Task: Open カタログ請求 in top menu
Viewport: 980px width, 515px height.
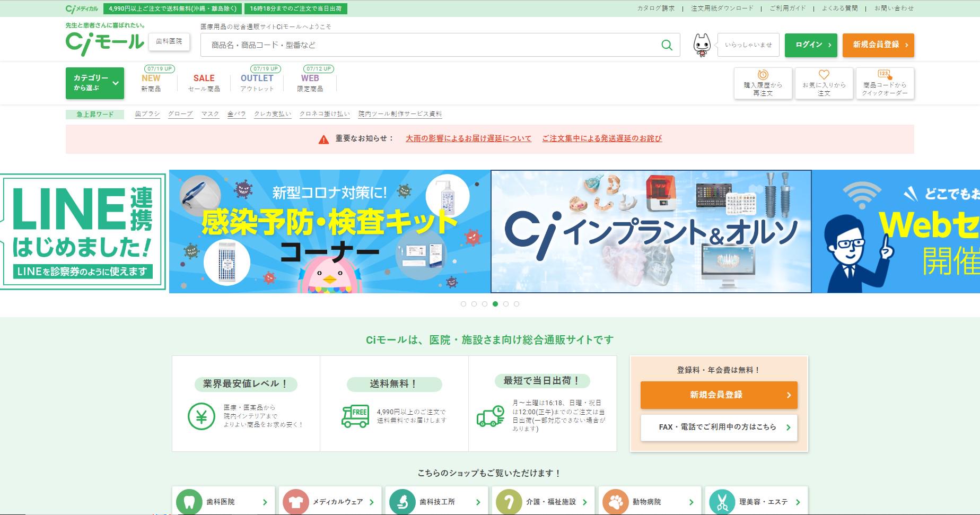Action: [656, 8]
